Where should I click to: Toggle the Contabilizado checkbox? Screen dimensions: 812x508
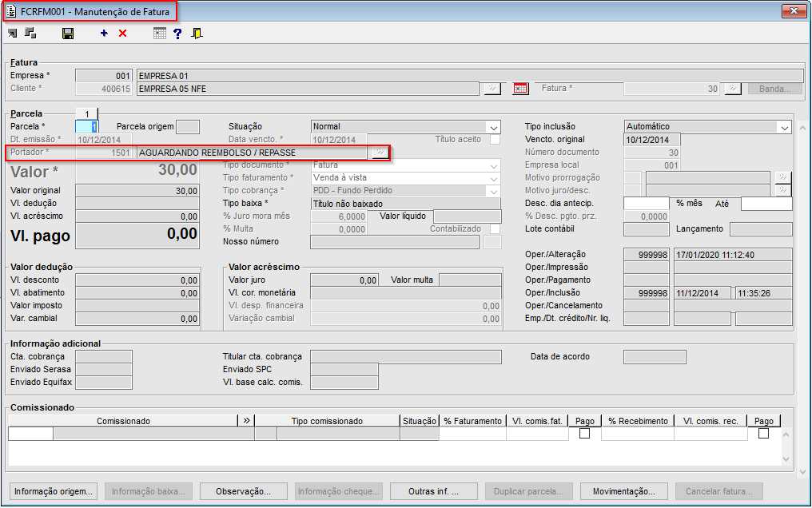(495, 229)
